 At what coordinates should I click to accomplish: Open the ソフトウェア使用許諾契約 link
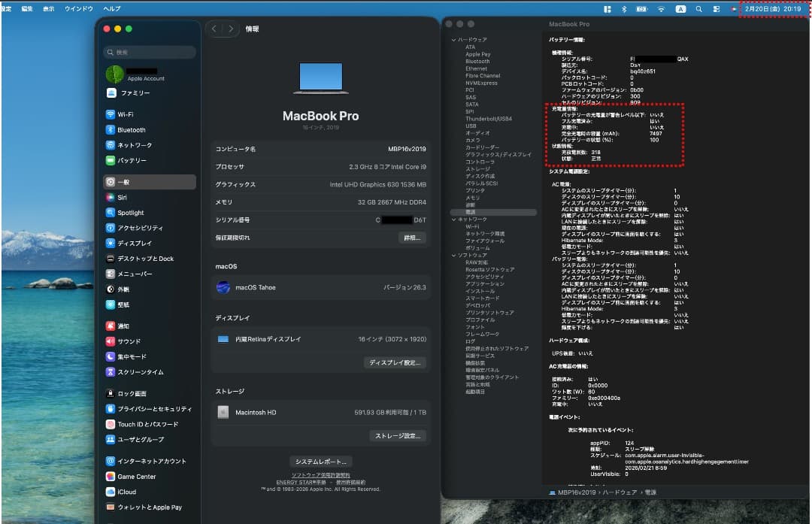320,475
